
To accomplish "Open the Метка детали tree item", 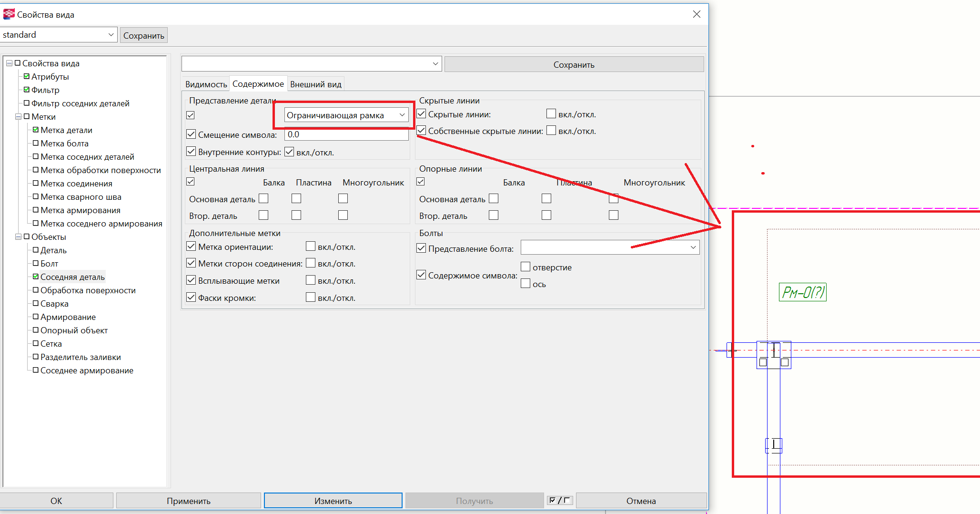I will 66,130.
